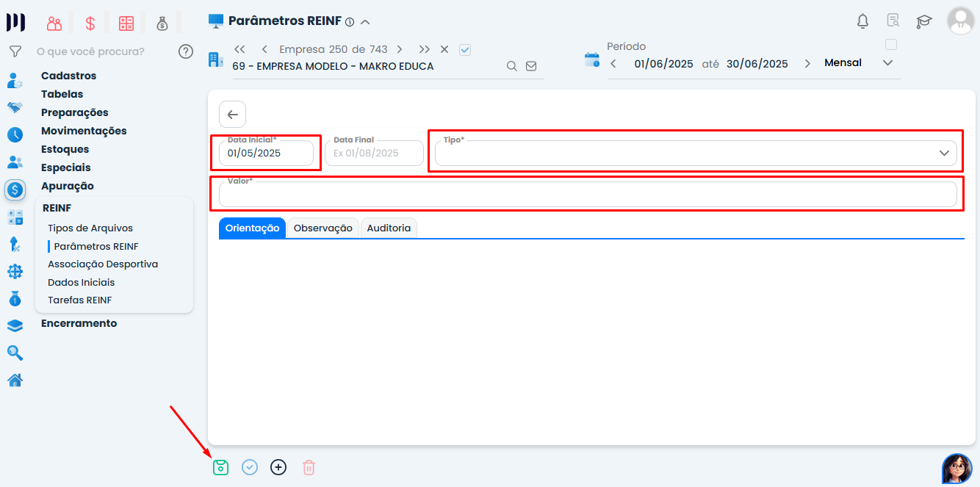Open the Tabelas menu
This screenshot has height=487, width=980.
(62, 94)
